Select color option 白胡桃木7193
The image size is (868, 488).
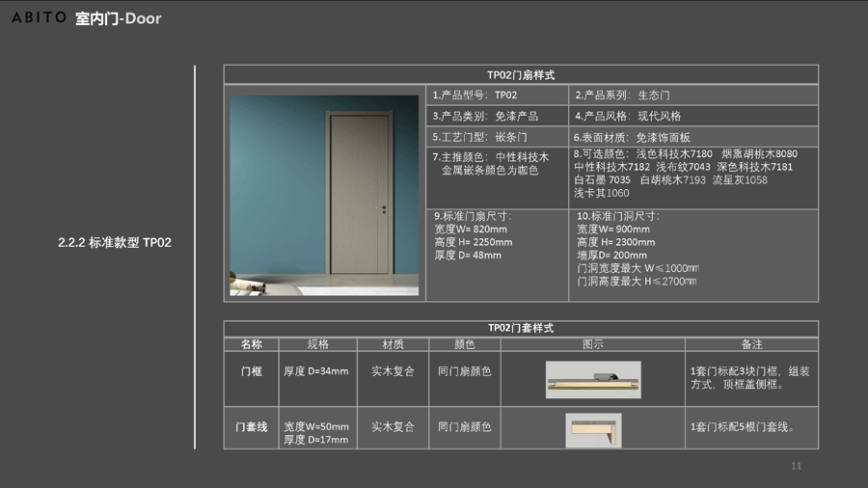672,179
